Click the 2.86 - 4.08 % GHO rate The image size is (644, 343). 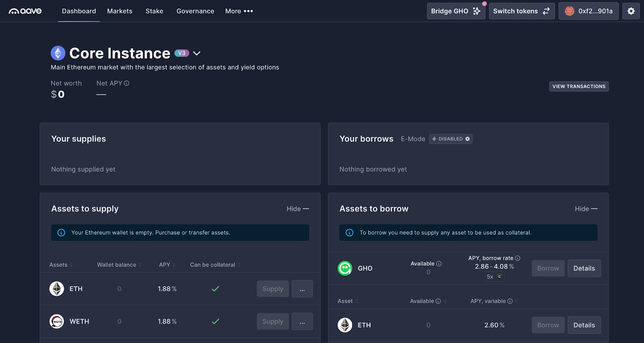494,266
